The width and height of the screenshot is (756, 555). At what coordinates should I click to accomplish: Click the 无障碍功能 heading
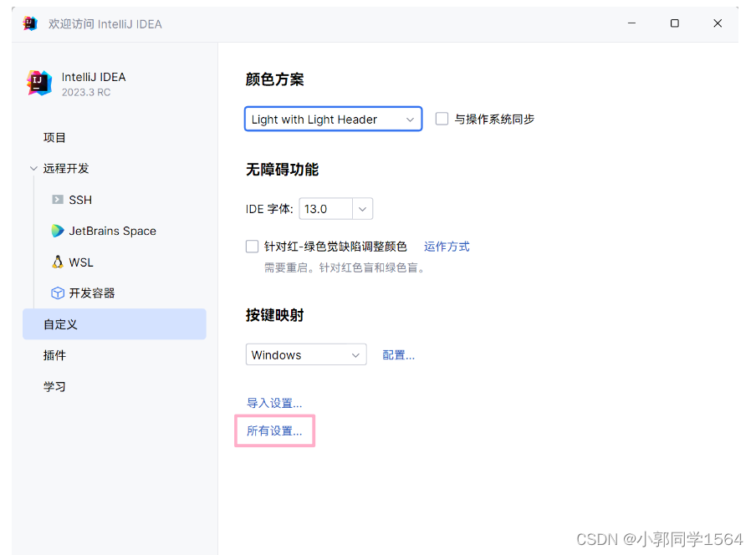[282, 170]
